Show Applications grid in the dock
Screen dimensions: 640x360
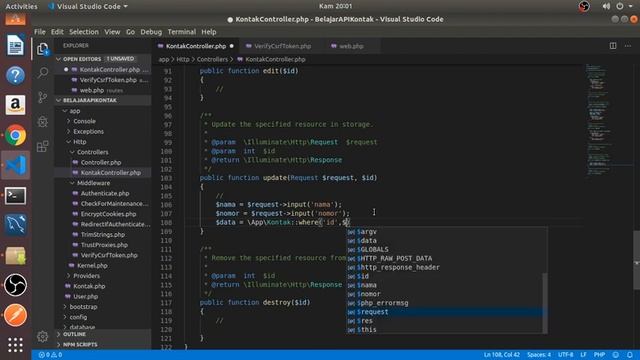(16, 345)
